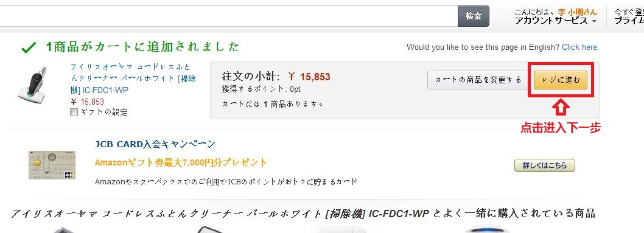
Task: Open JCB CARD入会キャンペーン heading link
Action: tap(155, 144)
